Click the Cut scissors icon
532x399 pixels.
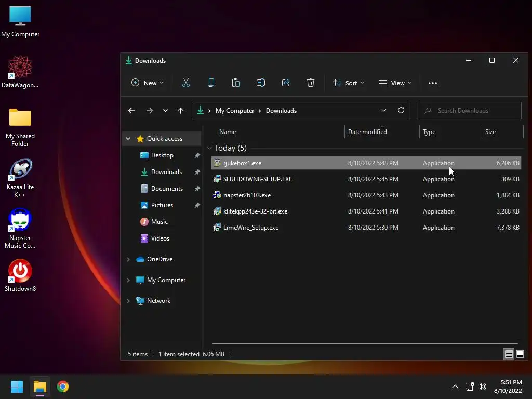(x=185, y=83)
